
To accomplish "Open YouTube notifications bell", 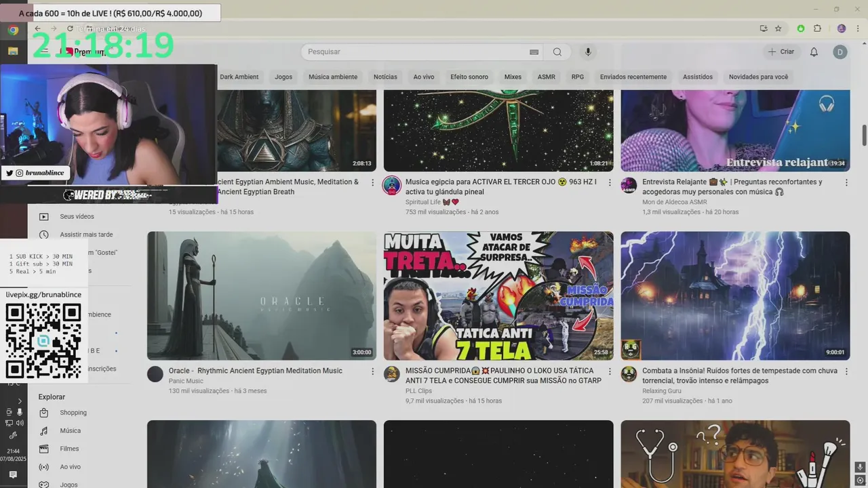I will [x=814, y=52].
